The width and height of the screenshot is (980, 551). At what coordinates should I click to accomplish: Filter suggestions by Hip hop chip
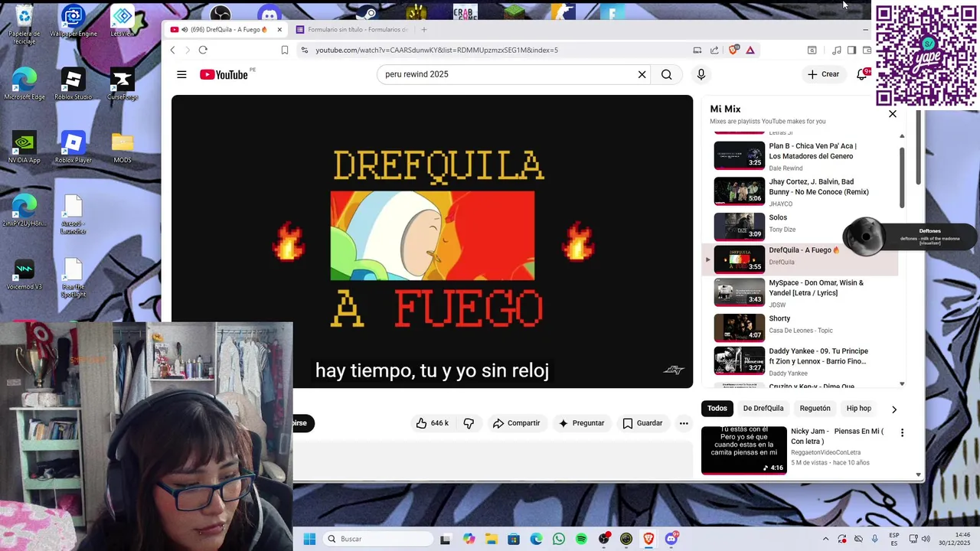[859, 409]
